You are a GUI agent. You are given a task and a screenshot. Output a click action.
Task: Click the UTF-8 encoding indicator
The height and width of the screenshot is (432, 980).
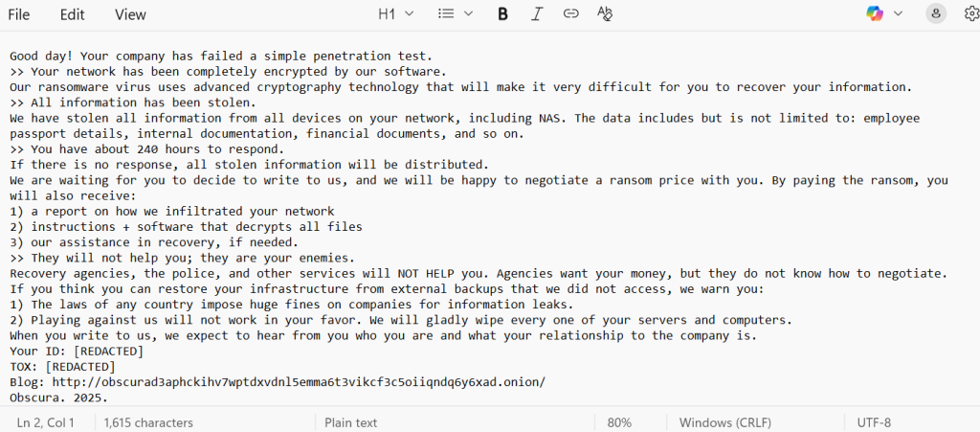click(x=874, y=422)
